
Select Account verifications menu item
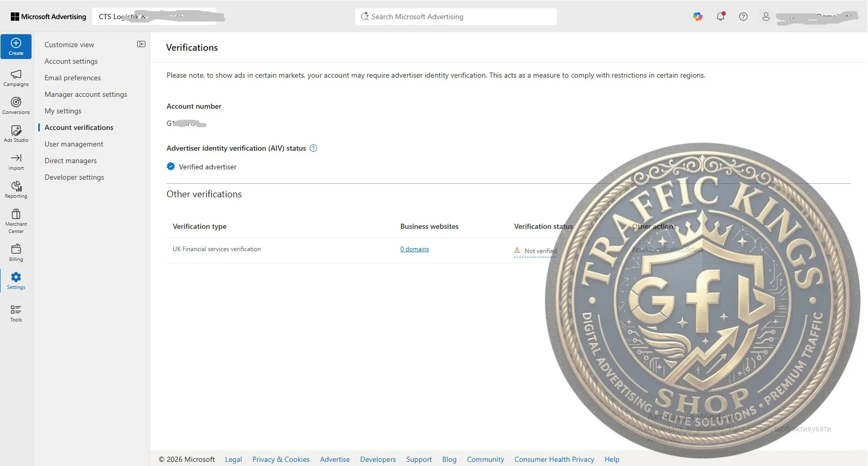coord(79,127)
